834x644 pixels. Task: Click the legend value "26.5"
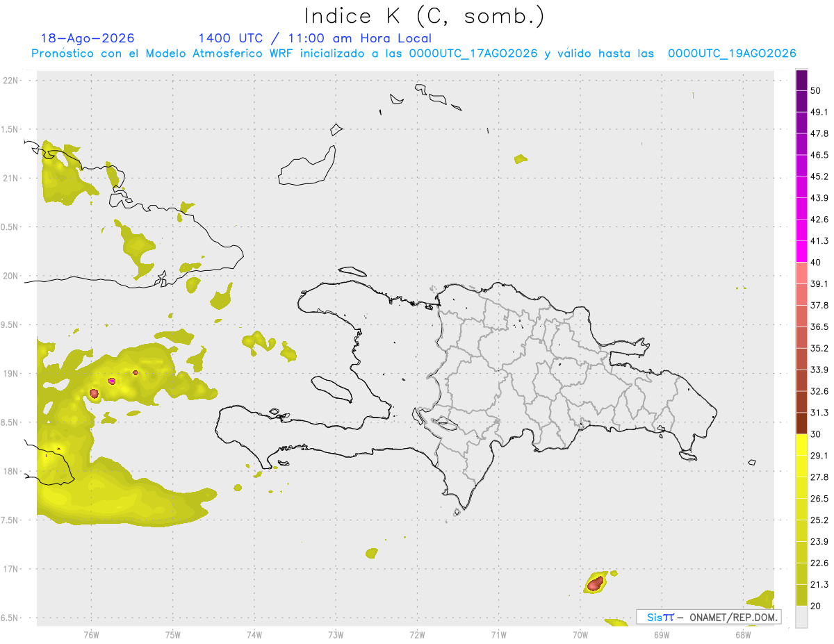(819, 499)
